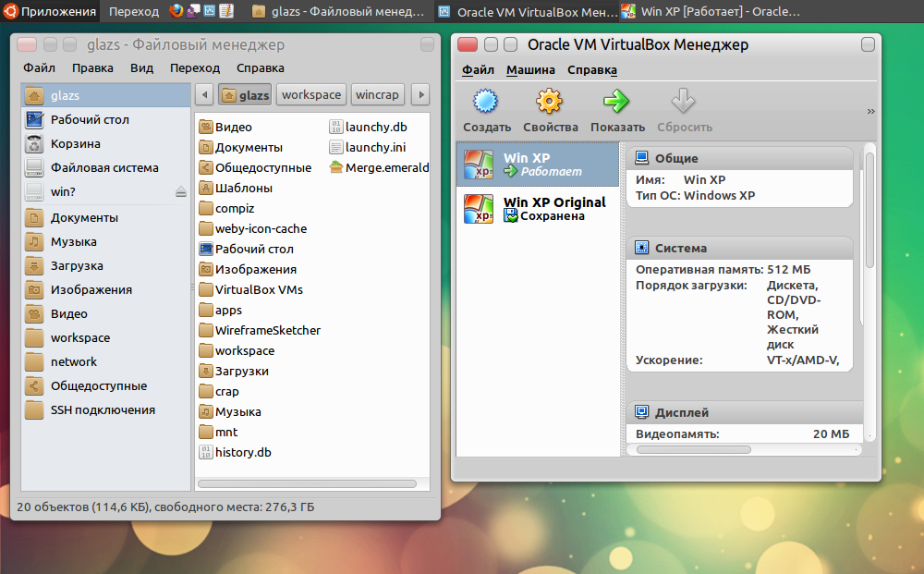
Task: Open the WireframeSketcher folder
Action: point(260,330)
